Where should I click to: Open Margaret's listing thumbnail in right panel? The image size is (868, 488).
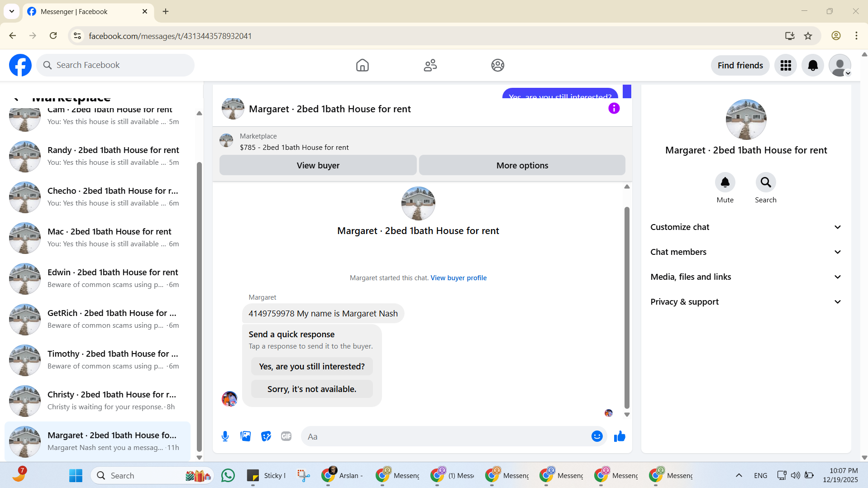point(746,120)
